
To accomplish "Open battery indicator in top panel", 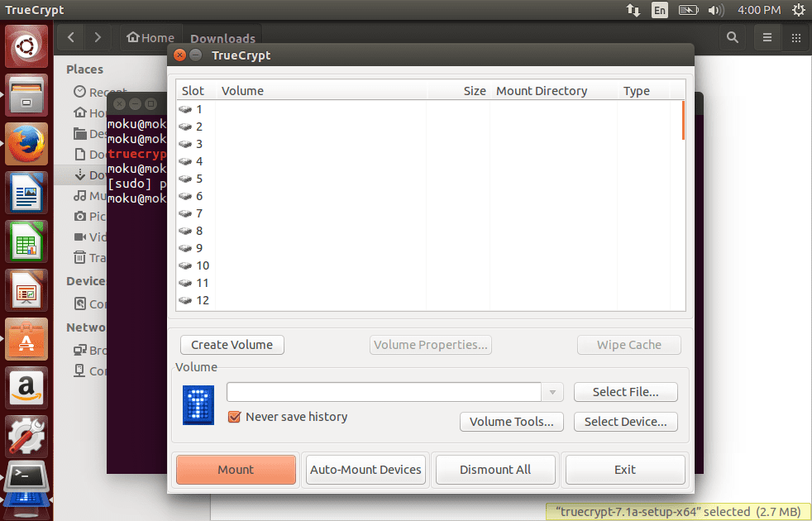I will (x=688, y=10).
